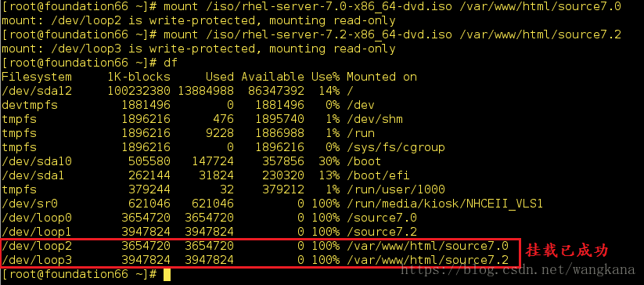The height and width of the screenshot is (285, 644).
Task: Click the Available column header
Action: 273,77
